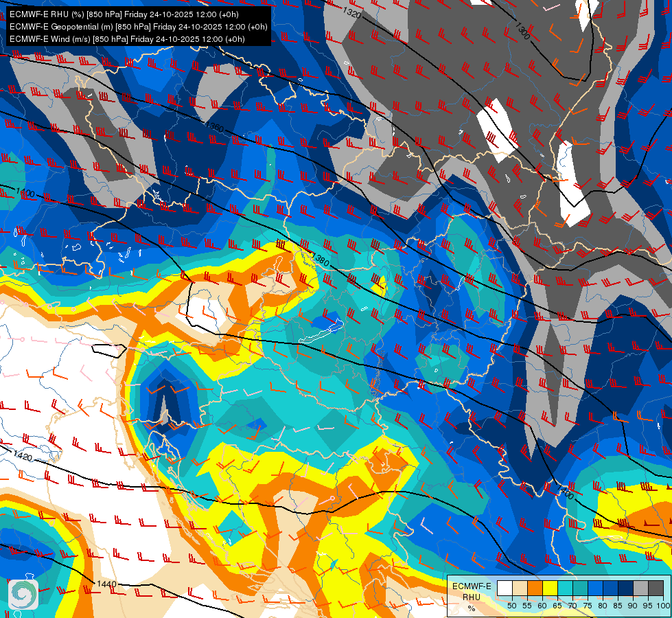672x618 pixels.
Task: Click the 1360 geopotential contour label
Action: 214,126
